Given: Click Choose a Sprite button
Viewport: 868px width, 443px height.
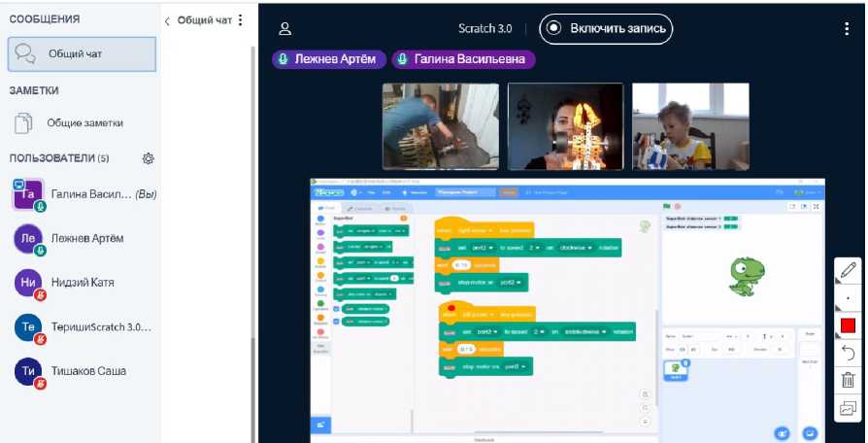Looking at the screenshot, I should (782, 433).
